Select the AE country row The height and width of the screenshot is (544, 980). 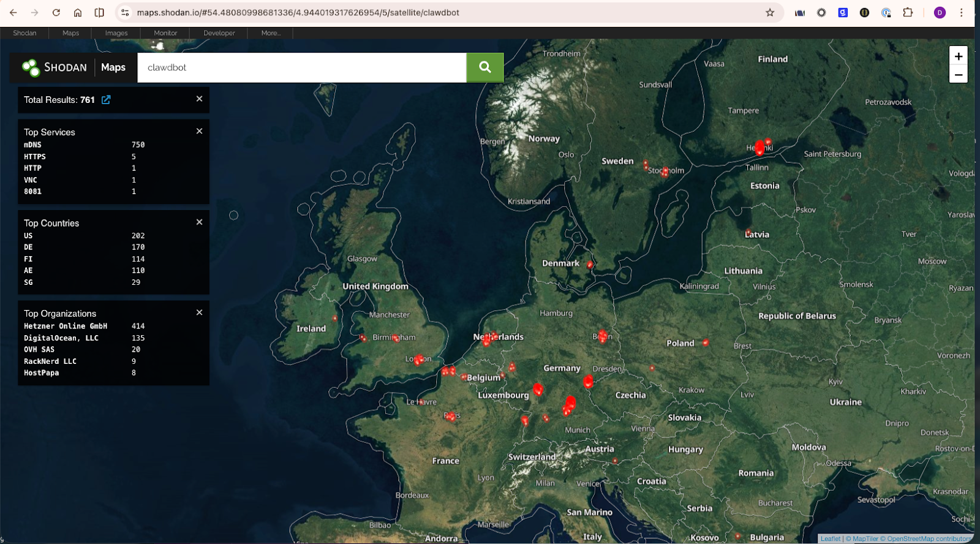tap(85, 271)
